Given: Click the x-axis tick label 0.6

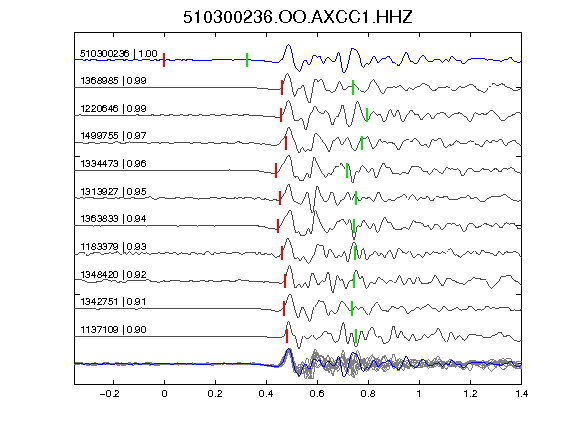Looking at the screenshot, I should (317, 394).
